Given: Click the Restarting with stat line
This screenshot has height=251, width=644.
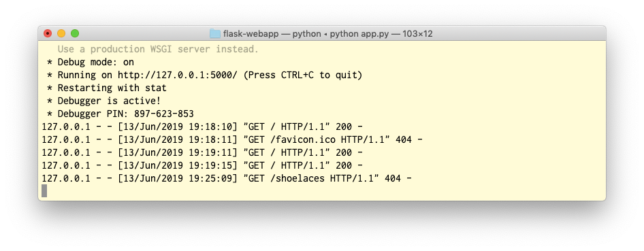Looking at the screenshot, I should [107, 88].
